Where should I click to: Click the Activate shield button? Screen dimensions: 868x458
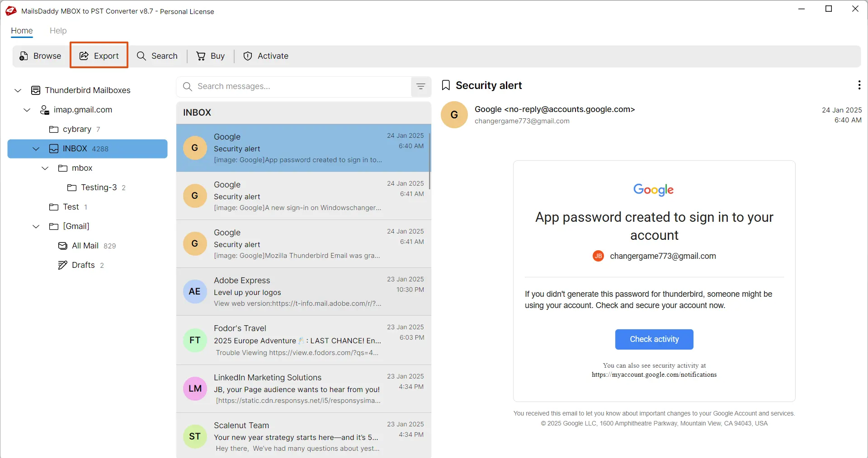point(266,56)
